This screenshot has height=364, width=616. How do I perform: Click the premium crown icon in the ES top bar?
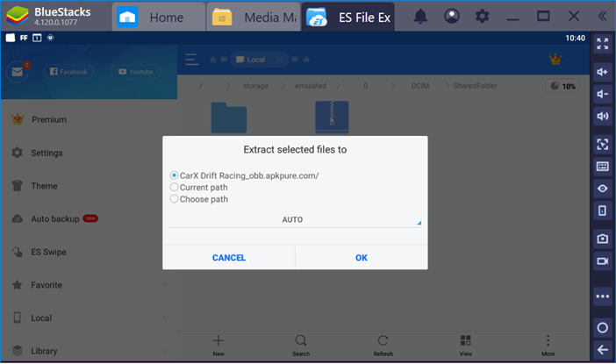pyautogui.click(x=555, y=60)
